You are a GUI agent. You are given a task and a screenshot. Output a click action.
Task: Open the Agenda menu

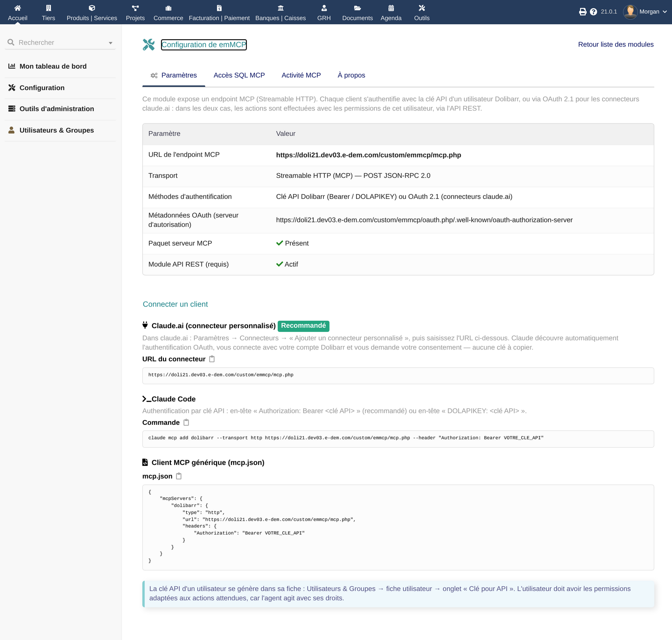pos(391,13)
